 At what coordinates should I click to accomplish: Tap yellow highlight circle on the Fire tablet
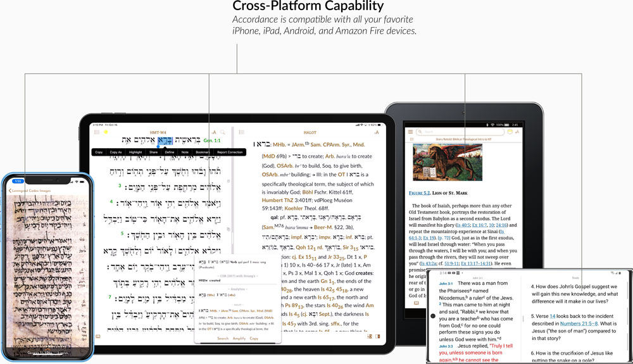tap(510, 132)
